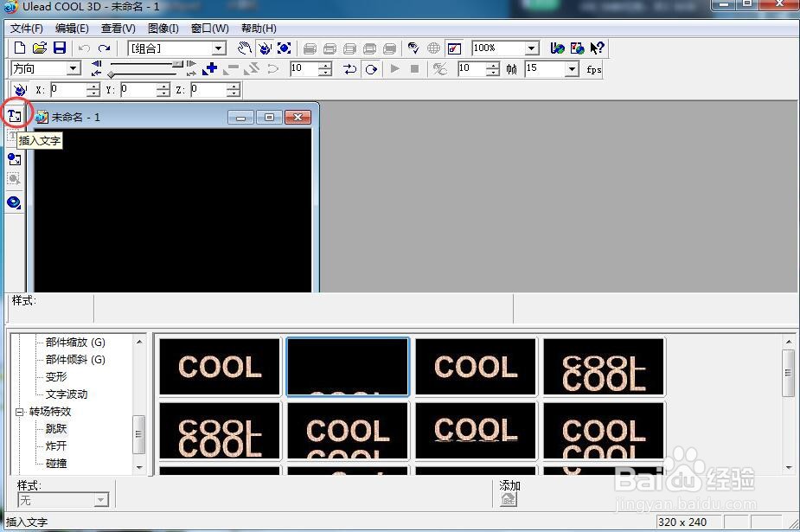Select the mirrored COOL thumbnail in top row
This screenshot has width=800, height=532.
tap(604, 367)
